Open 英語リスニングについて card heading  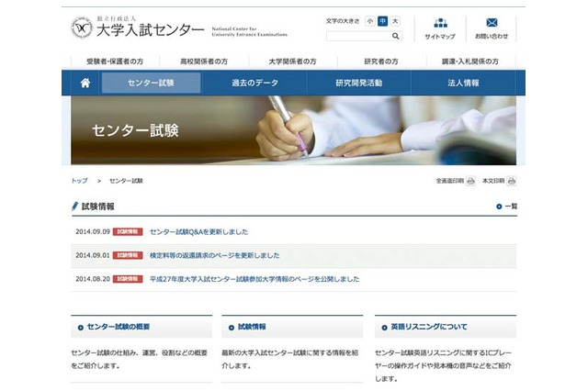[x=429, y=327]
